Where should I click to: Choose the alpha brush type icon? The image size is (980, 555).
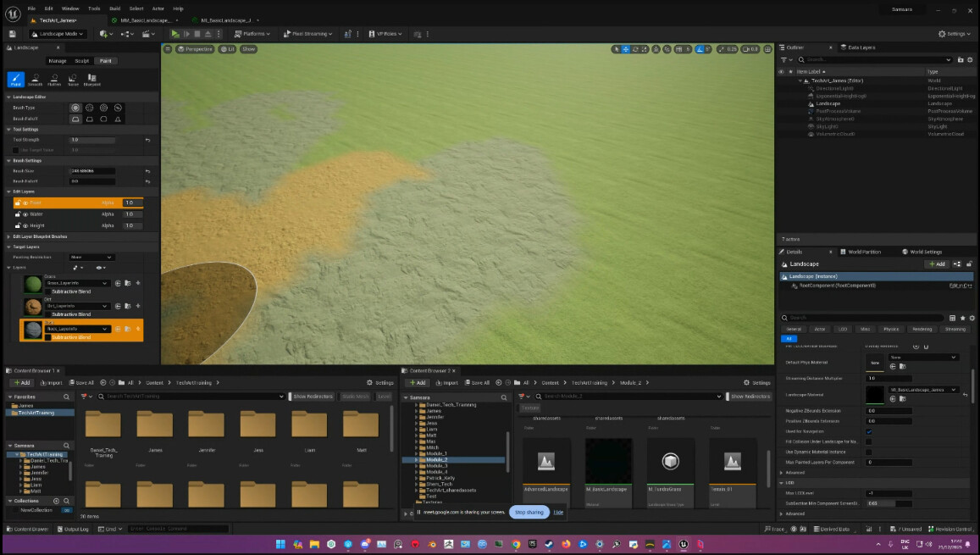point(90,108)
